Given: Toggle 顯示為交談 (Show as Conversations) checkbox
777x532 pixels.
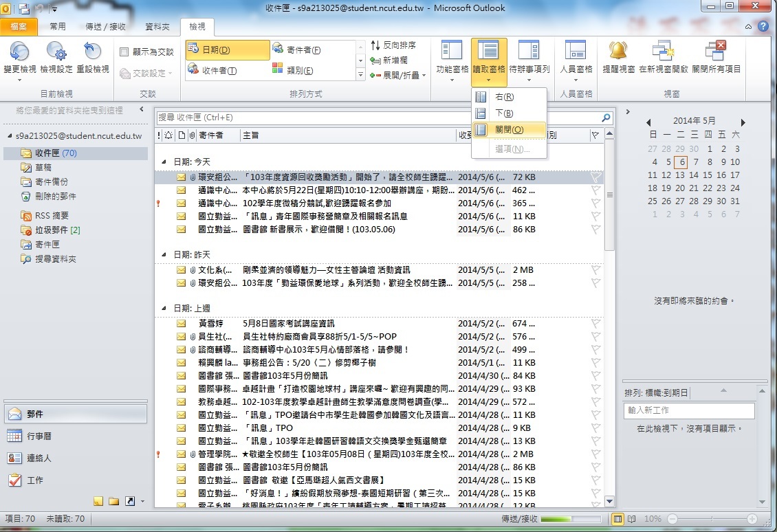Looking at the screenshot, I should 124,52.
